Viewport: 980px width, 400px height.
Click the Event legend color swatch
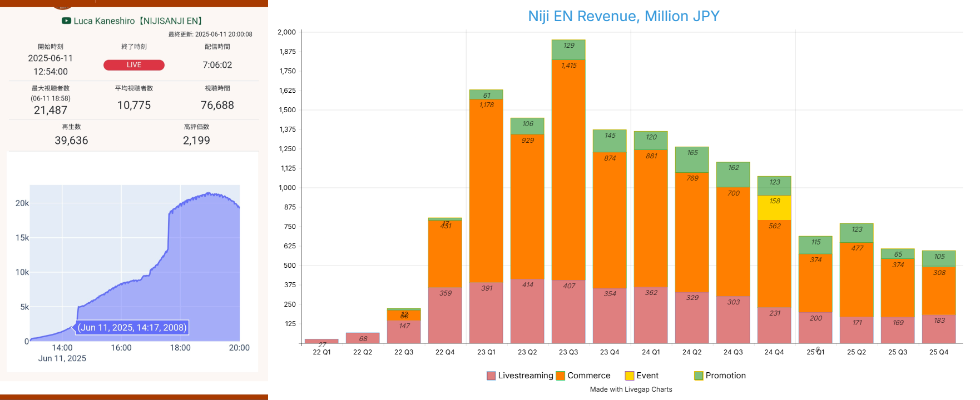tap(630, 376)
